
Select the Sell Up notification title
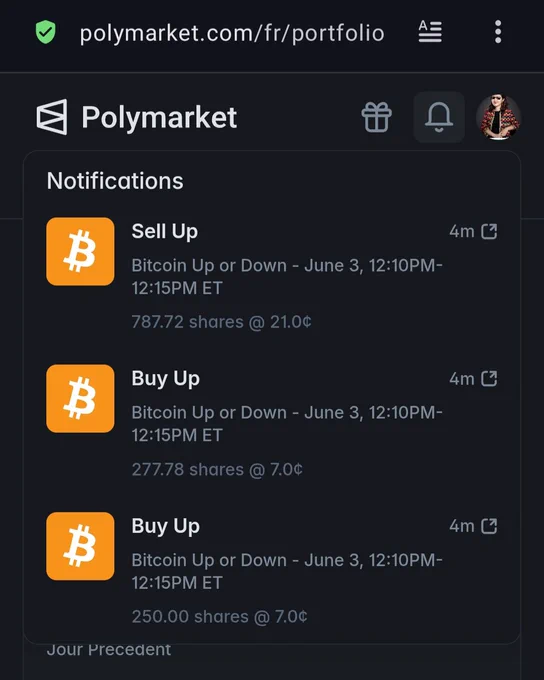165,232
